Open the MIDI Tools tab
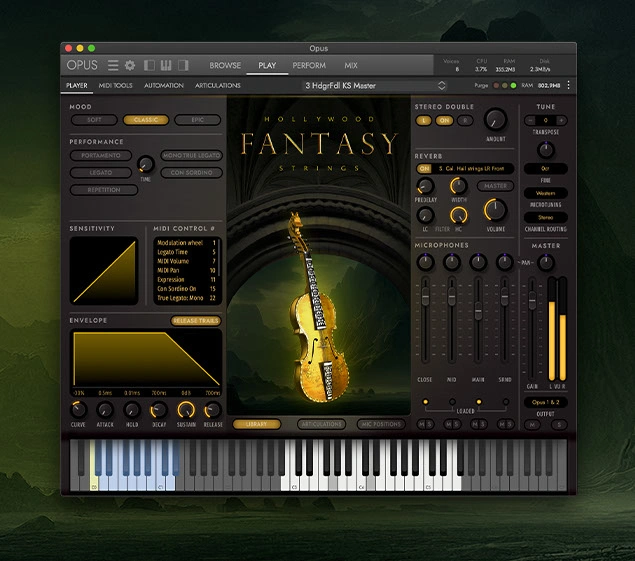The height and width of the screenshot is (561, 635). click(x=116, y=85)
